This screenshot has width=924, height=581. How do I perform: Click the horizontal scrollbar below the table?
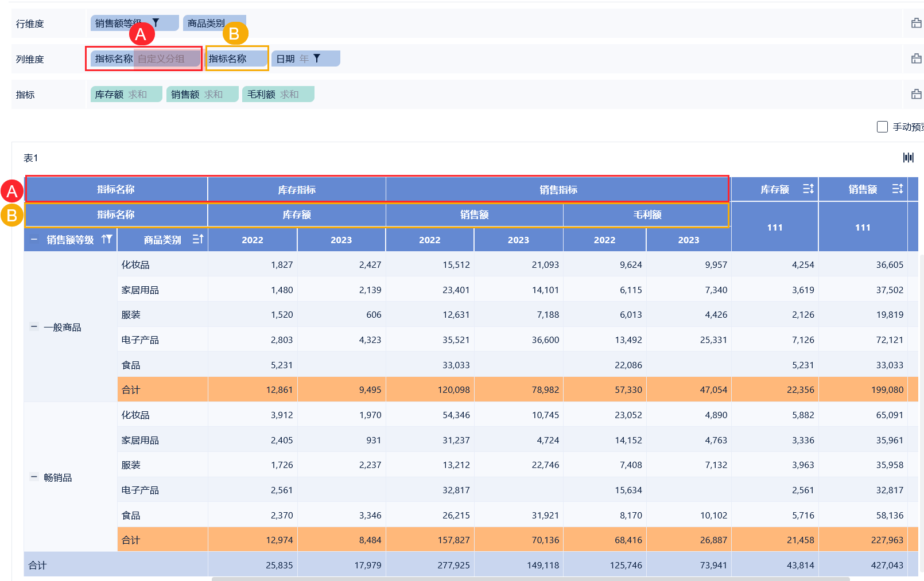point(530,579)
